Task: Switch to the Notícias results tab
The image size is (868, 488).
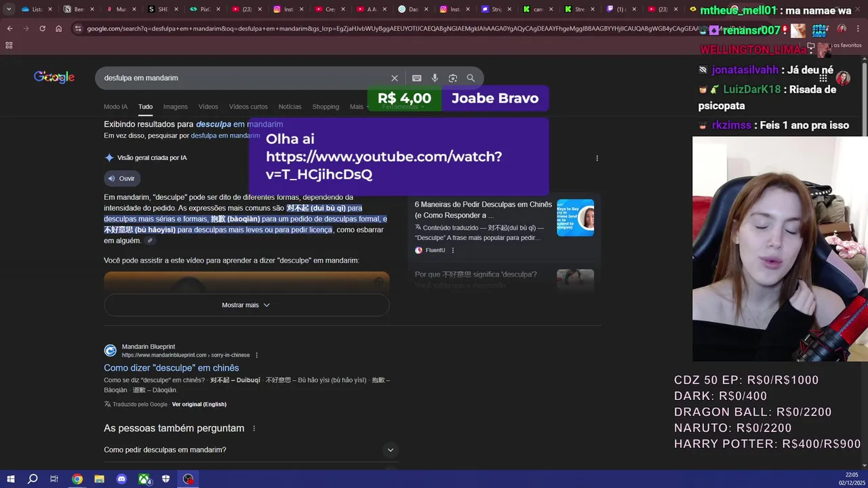Action: click(290, 106)
